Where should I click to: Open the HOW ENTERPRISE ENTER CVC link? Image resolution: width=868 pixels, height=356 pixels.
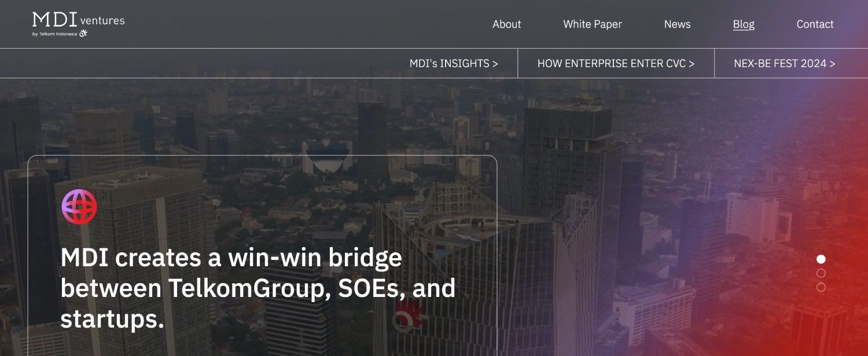616,64
